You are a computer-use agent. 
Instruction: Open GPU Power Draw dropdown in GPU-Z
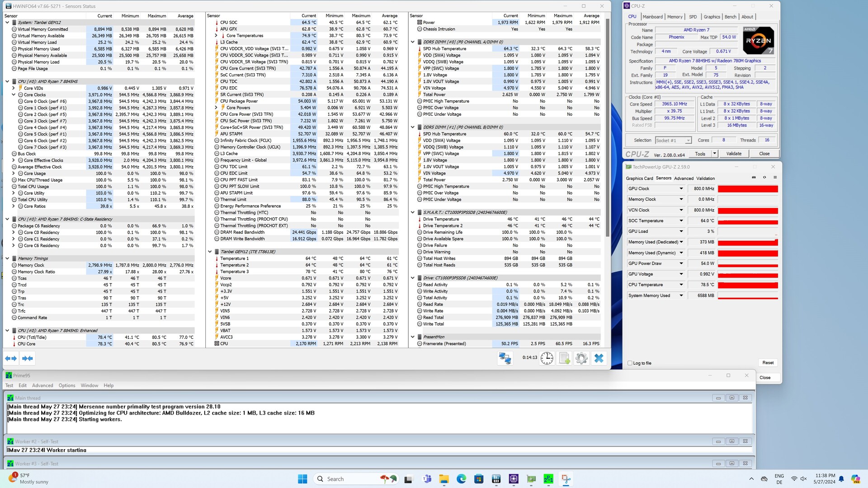pos(681,263)
